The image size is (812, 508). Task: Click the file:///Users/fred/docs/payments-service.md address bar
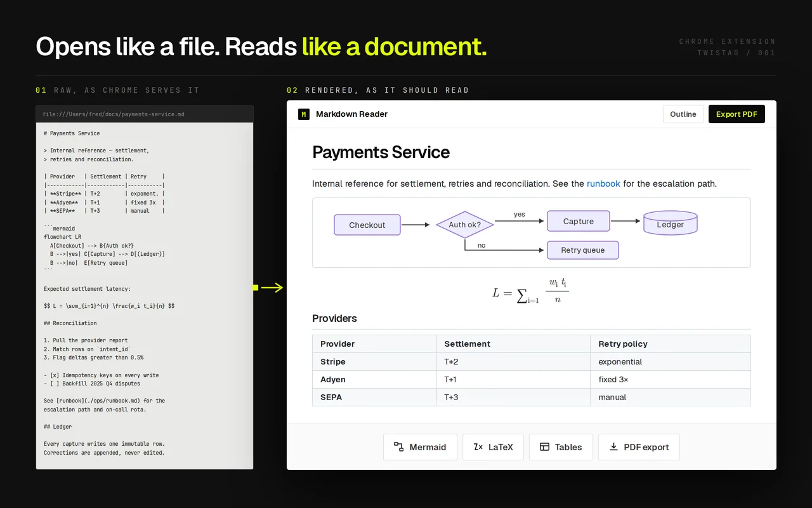(x=145, y=114)
